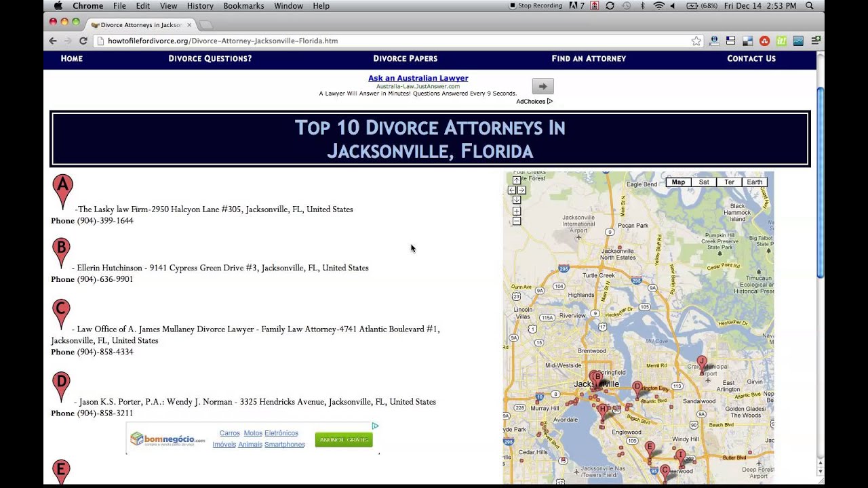Pan the map up
This screenshot has width=868, height=488.
coord(517,181)
